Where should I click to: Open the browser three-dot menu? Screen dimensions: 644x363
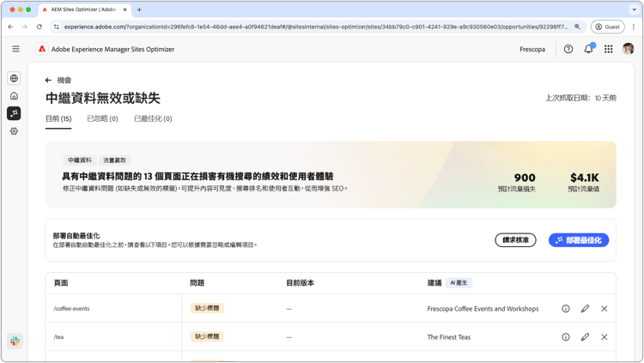point(634,27)
